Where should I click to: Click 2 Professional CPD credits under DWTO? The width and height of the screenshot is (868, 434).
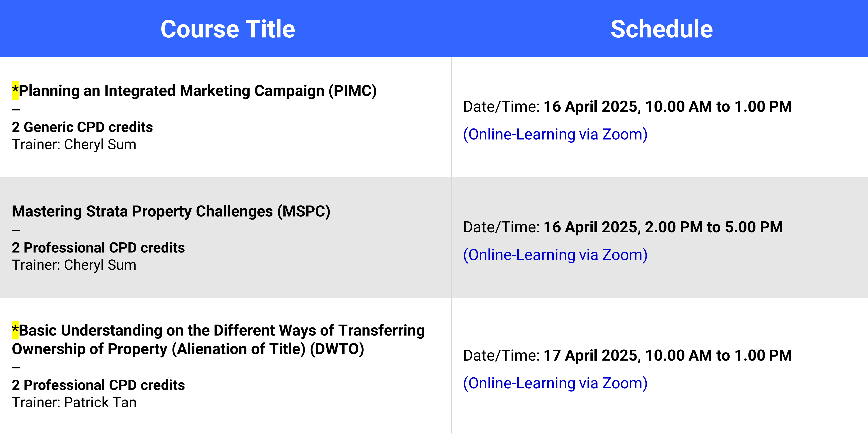click(x=98, y=385)
